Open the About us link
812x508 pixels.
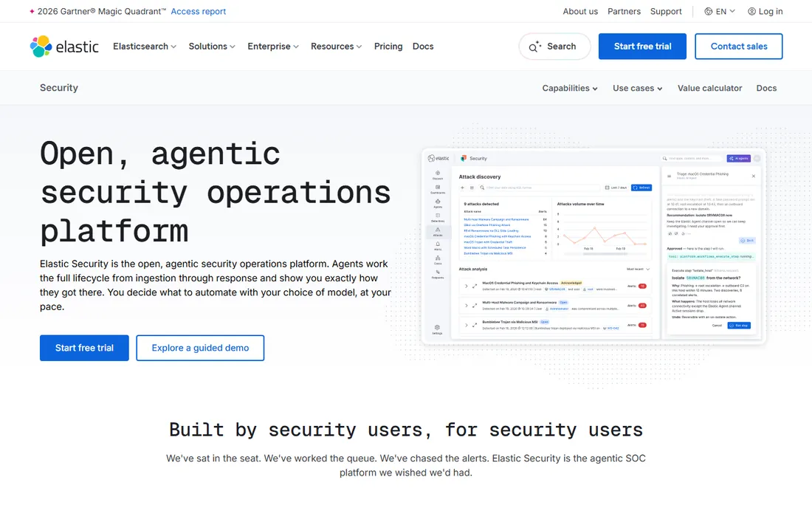580,11
